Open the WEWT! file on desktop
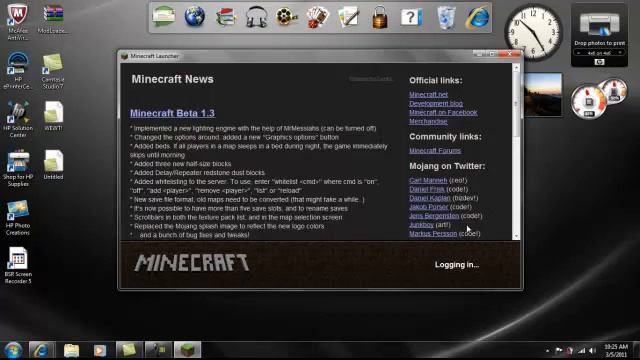The height and width of the screenshot is (360, 640). (53, 116)
